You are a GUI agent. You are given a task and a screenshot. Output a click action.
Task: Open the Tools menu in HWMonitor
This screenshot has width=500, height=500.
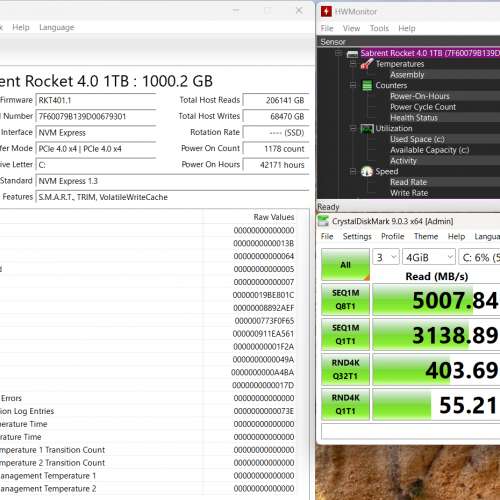(x=379, y=28)
